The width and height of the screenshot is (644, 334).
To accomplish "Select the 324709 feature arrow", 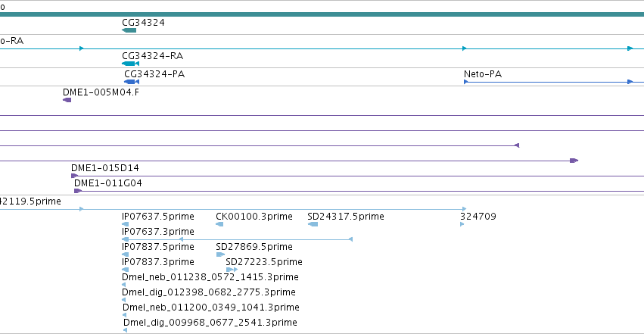I will click(462, 224).
